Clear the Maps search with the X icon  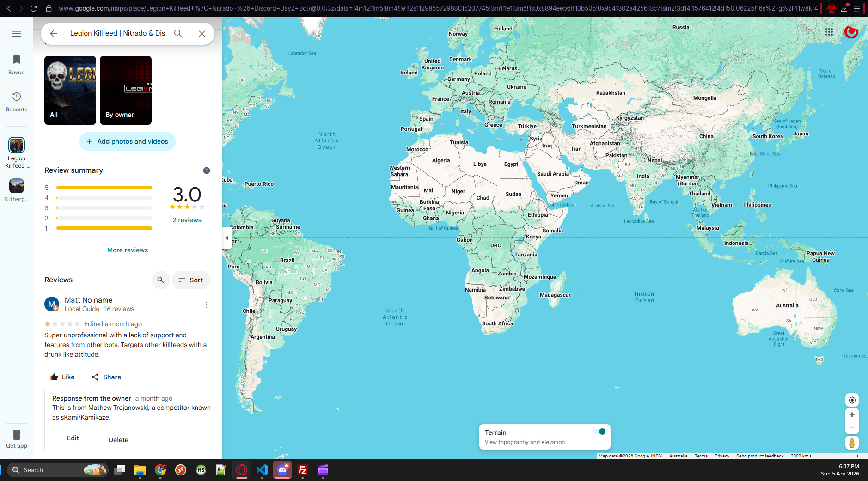point(202,34)
